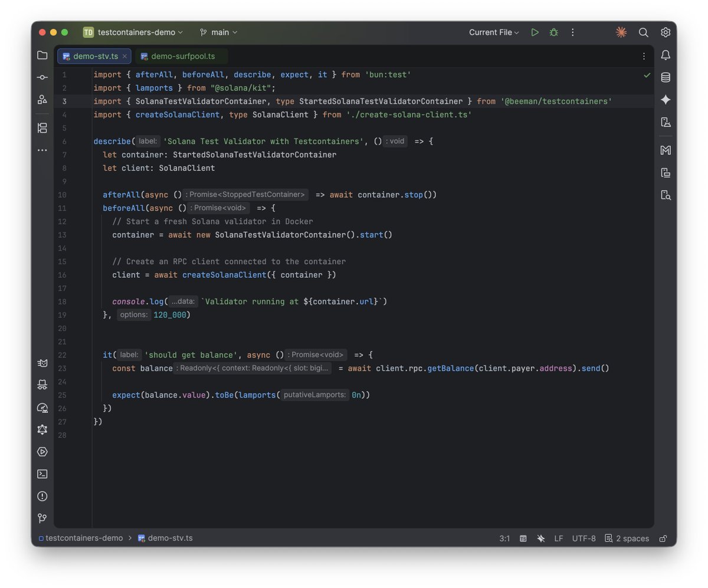708x588 pixels.
Task: Click the device mirroring icon in right sidebar
Action: click(666, 173)
